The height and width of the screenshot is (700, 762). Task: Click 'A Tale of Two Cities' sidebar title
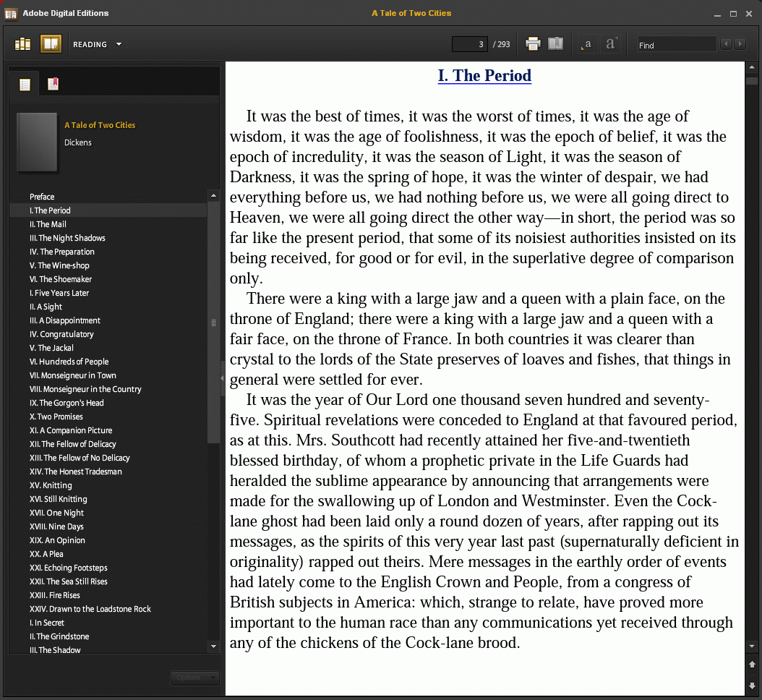tap(100, 125)
